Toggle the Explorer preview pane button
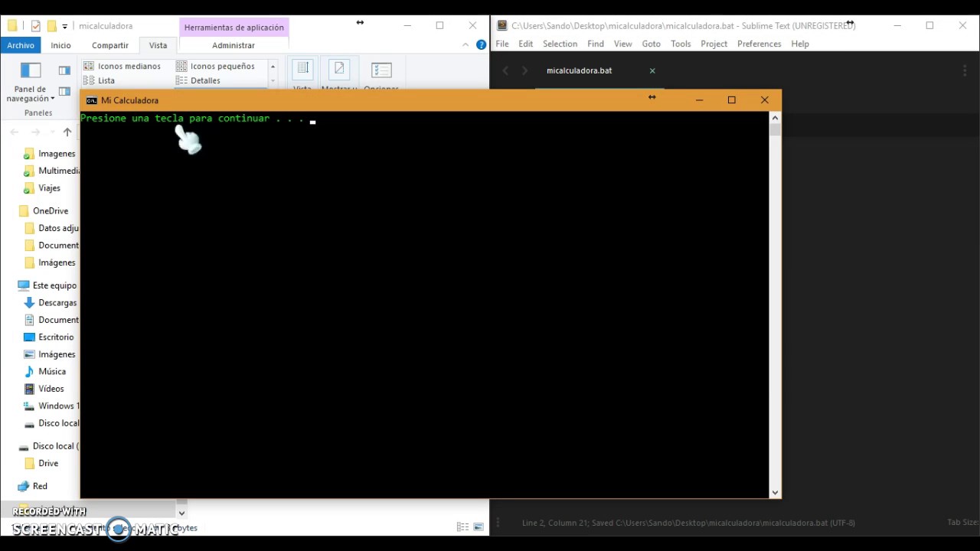The width and height of the screenshot is (980, 551). coord(64,70)
